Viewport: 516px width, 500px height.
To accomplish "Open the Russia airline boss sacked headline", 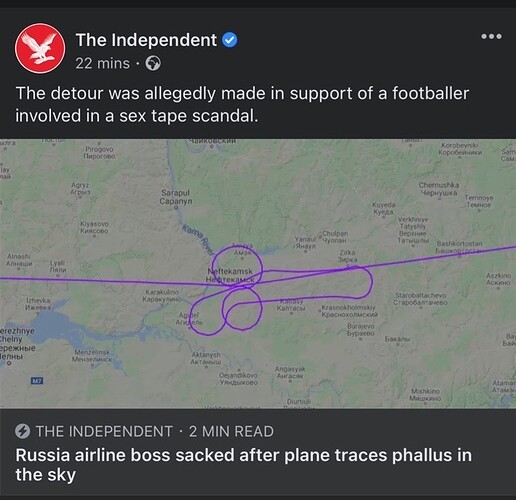I will point(244,465).
